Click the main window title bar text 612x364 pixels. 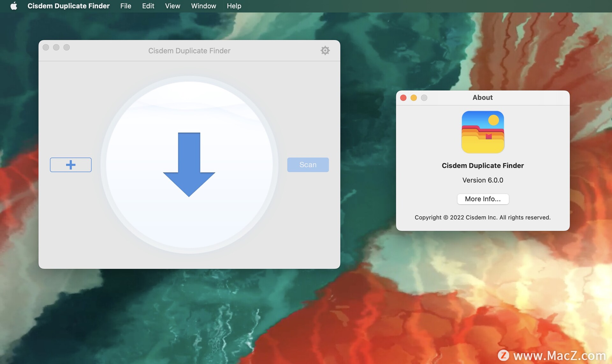tap(189, 51)
